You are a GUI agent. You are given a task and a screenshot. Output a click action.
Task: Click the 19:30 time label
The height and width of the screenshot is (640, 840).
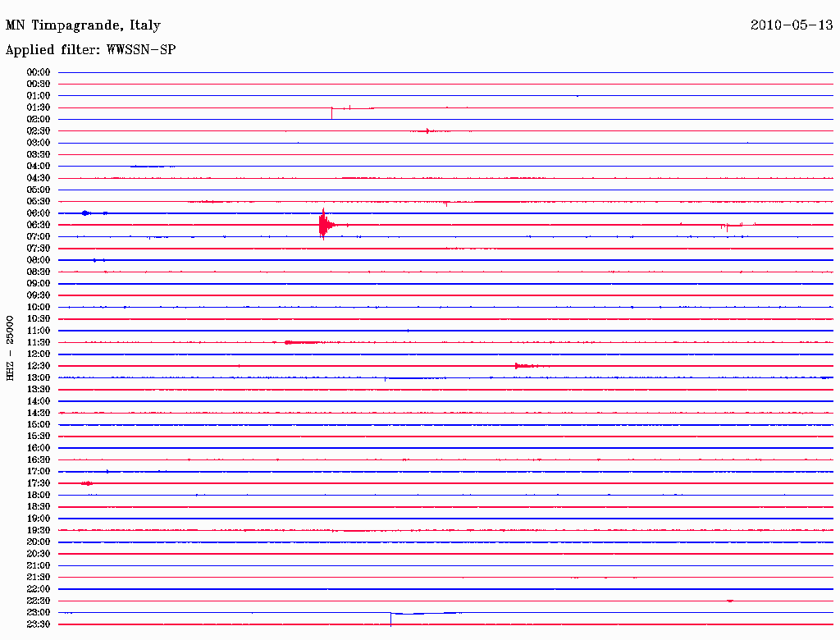(x=39, y=531)
